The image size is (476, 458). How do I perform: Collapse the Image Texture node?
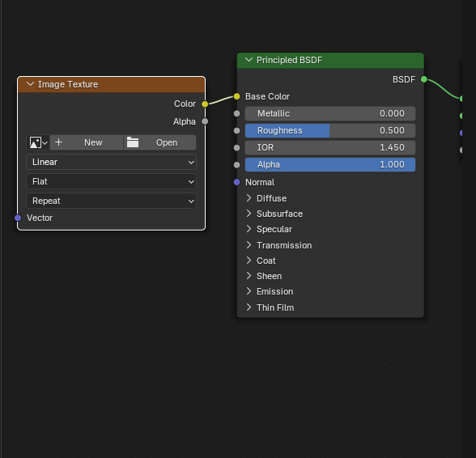click(31, 84)
